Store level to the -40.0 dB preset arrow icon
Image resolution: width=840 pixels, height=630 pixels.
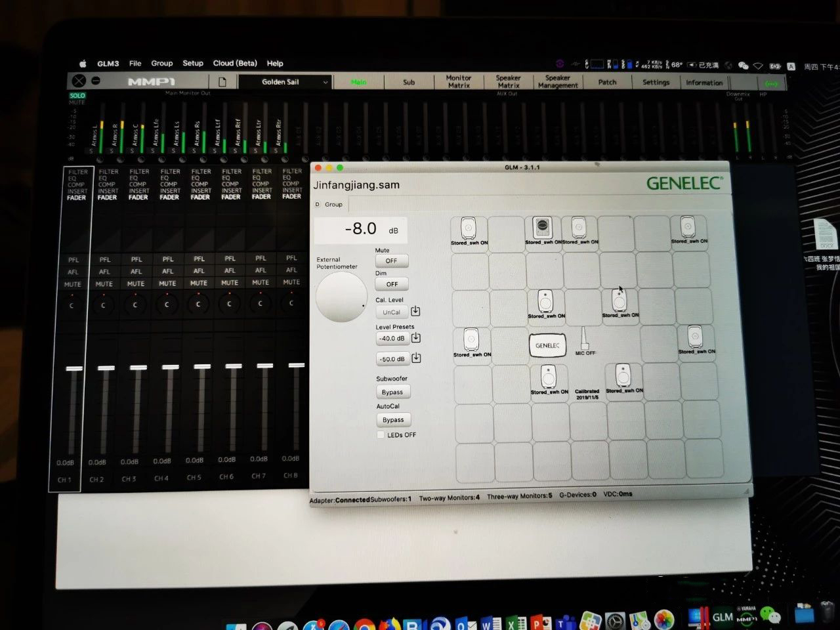416,337
